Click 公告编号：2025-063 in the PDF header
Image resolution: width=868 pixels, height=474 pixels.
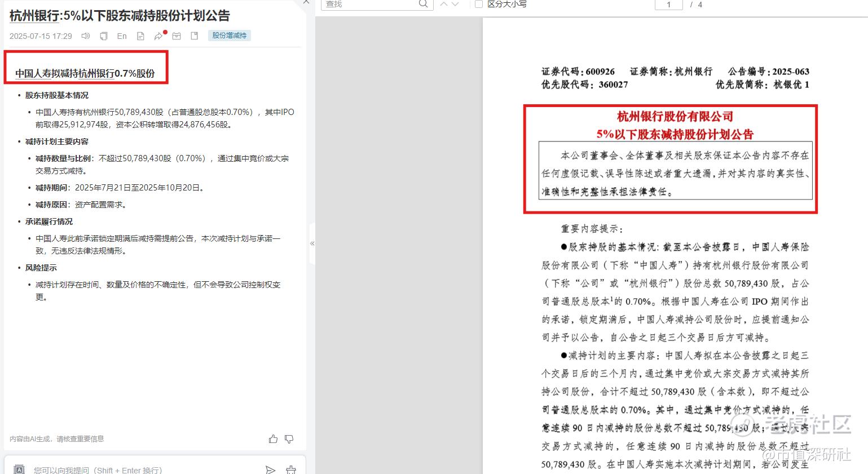click(x=769, y=72)
